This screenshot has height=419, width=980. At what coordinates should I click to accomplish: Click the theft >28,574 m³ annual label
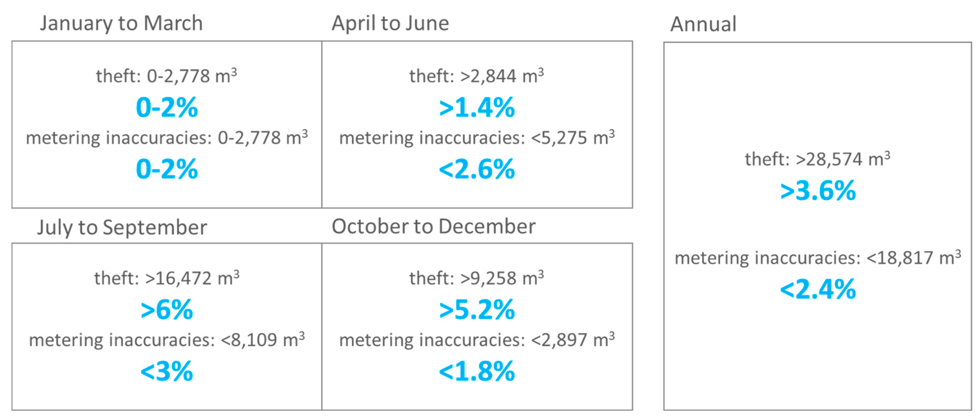[x=817, y=159]
